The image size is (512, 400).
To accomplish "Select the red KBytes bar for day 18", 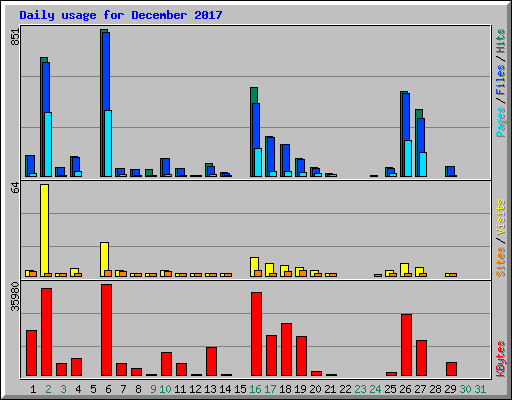I will click(x=286, y=349).
